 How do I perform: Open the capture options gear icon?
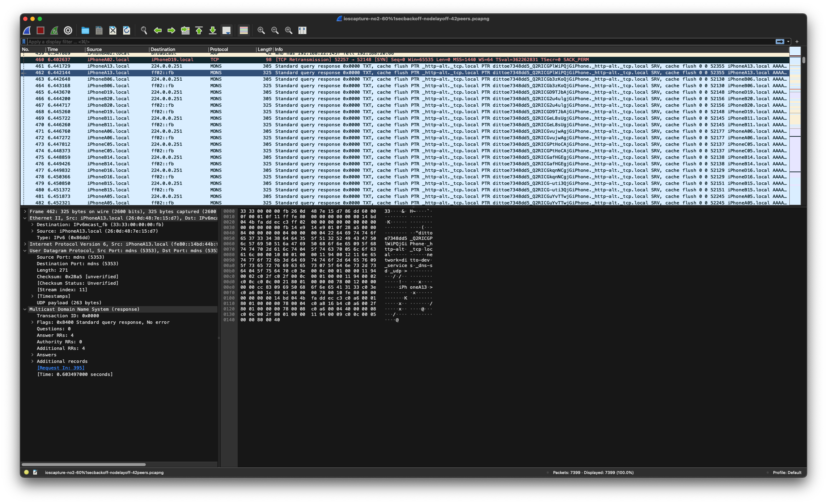pyautogui.click(x=68, y=30)
